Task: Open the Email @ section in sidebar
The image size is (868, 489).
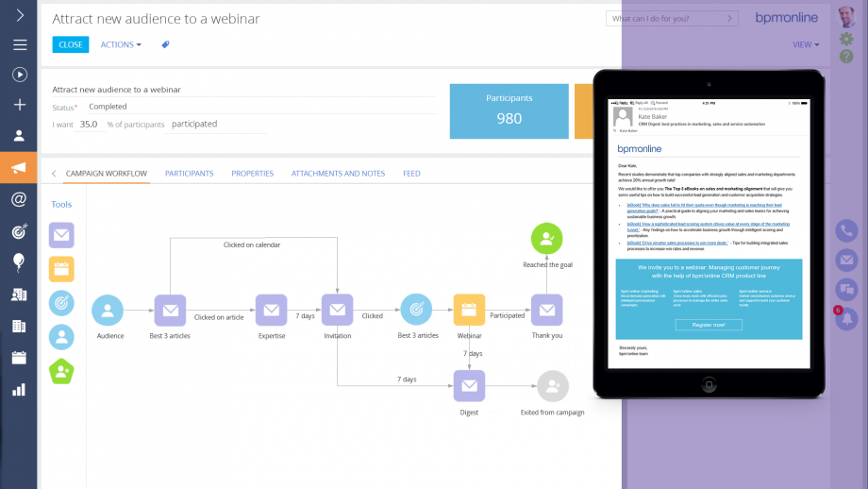Action: click(x=19, y=199)
